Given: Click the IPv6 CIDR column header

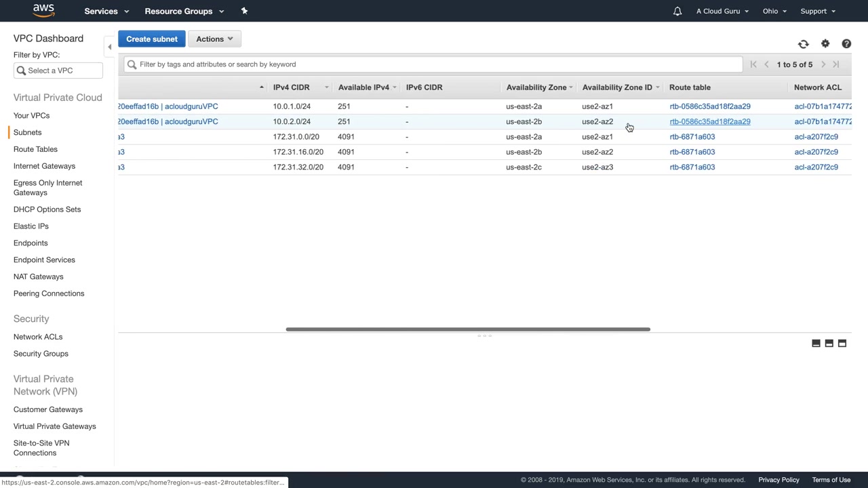Looking at the screenshot, I should (x=424, y=87).
